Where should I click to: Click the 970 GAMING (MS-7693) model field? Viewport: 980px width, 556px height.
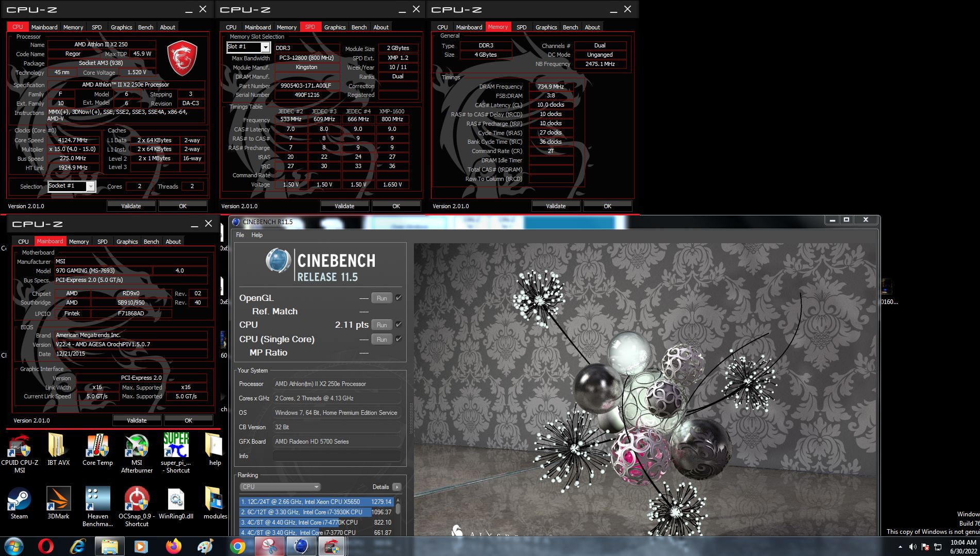click(103, 271)
